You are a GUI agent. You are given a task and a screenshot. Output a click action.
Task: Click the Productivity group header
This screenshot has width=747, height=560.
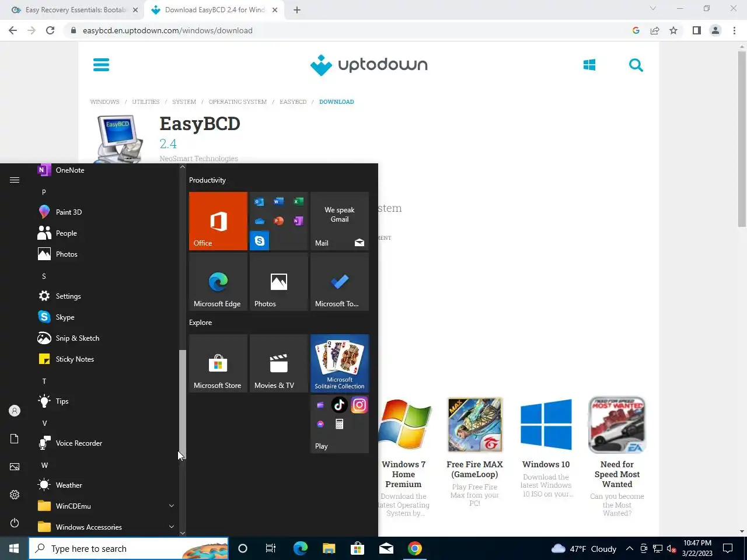[x=207, y=180]
